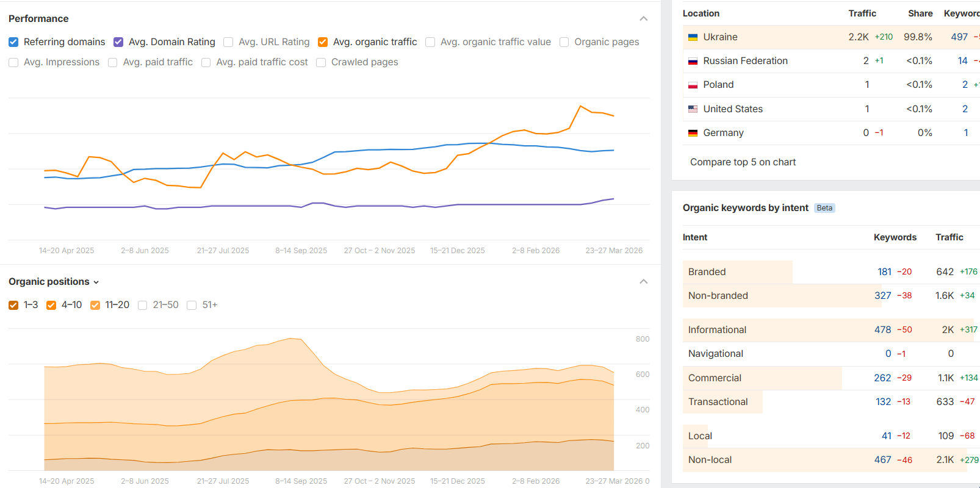Open the 181 Branded keywords link
This screenshot has width=980, height=488.
884,272
